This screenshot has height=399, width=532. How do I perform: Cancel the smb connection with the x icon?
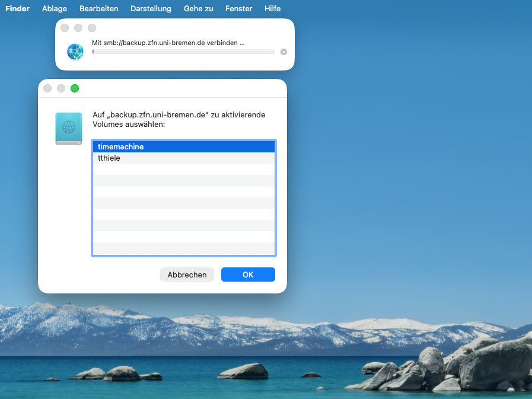pos(283,52)
